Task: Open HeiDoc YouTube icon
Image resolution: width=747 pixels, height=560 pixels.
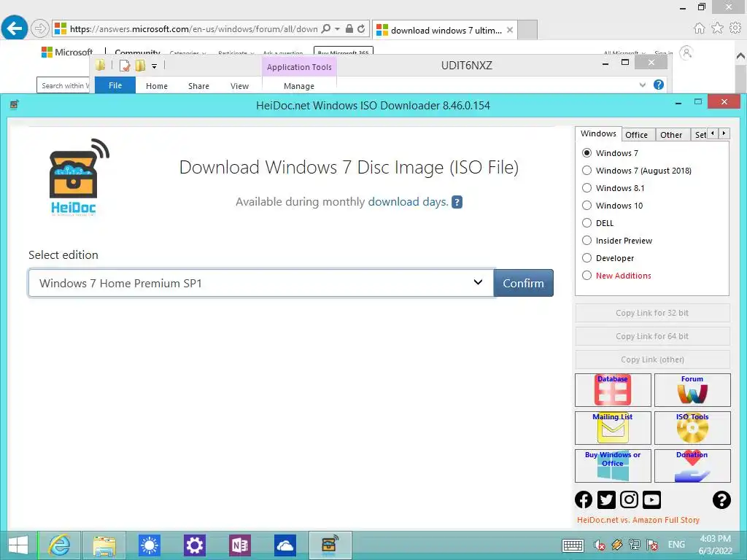Action: pos(651,499)
